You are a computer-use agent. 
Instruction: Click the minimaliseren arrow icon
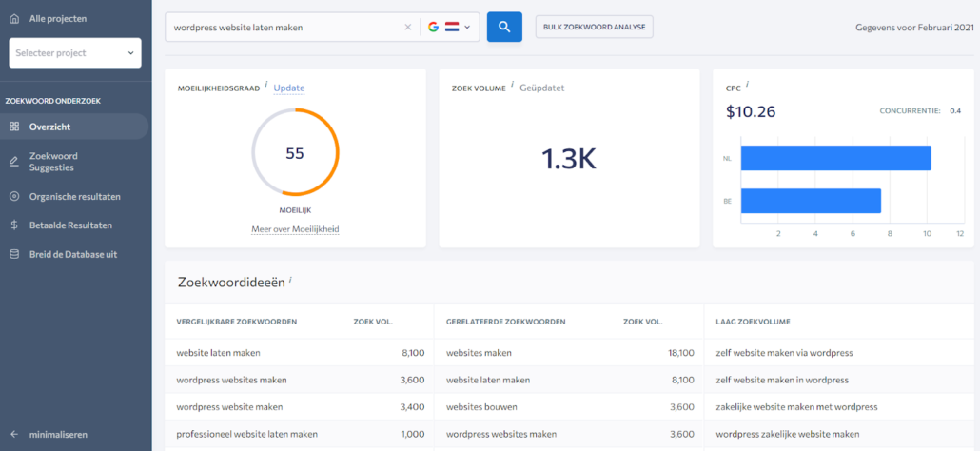coord(14,434)
